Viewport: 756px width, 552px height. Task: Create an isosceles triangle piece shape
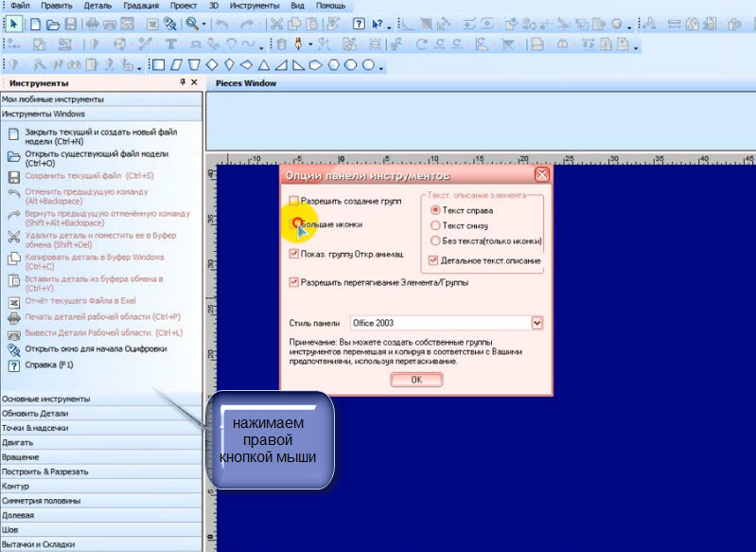click(x=263, y=64)
